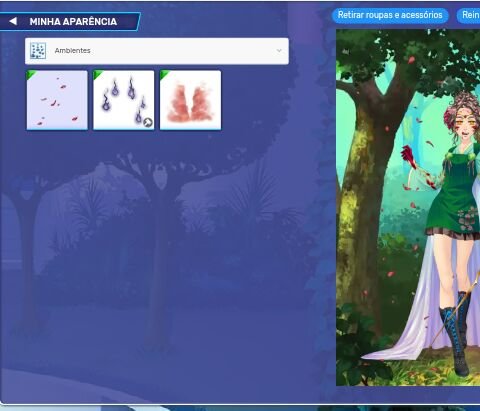The image size is (480, 411).
Task: Click the Ambientes category particle icon
Action: click(38, 51)
